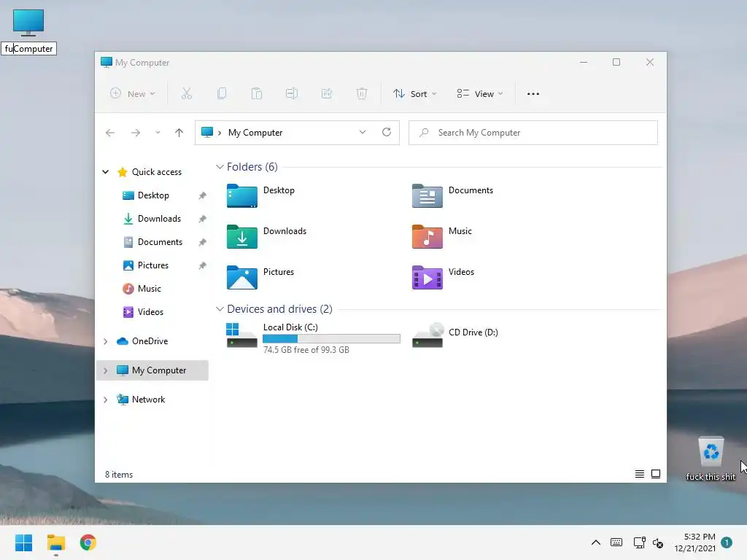The width and height of the screenshot is (747, 560).
Task: Click the Paste clipboard icon
Action: point(257,94)
